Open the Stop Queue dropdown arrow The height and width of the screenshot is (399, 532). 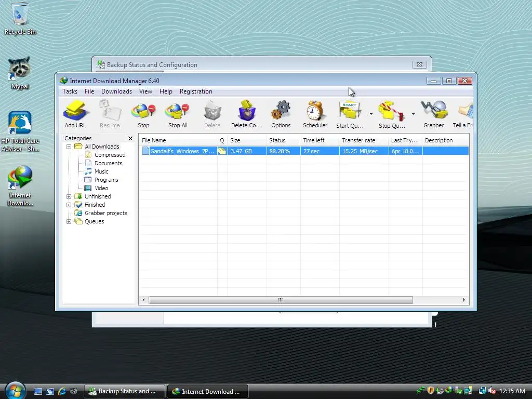pos(413,114)
